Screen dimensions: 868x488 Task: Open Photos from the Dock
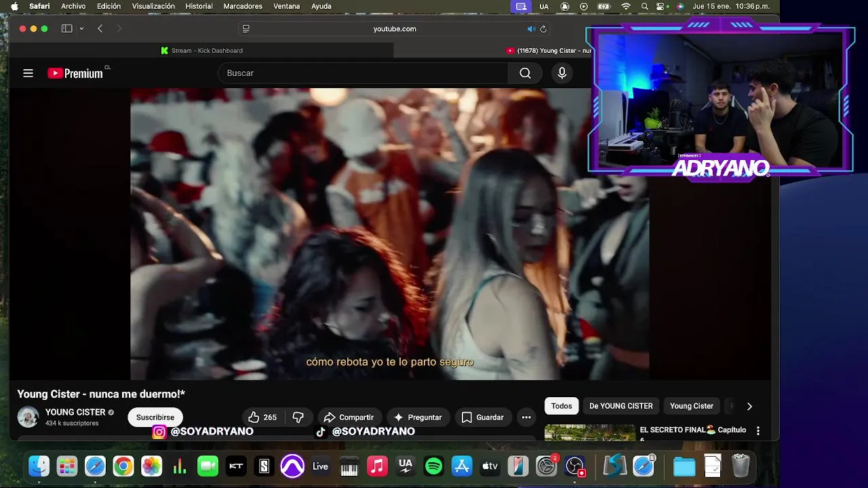[x=151, y=466]
